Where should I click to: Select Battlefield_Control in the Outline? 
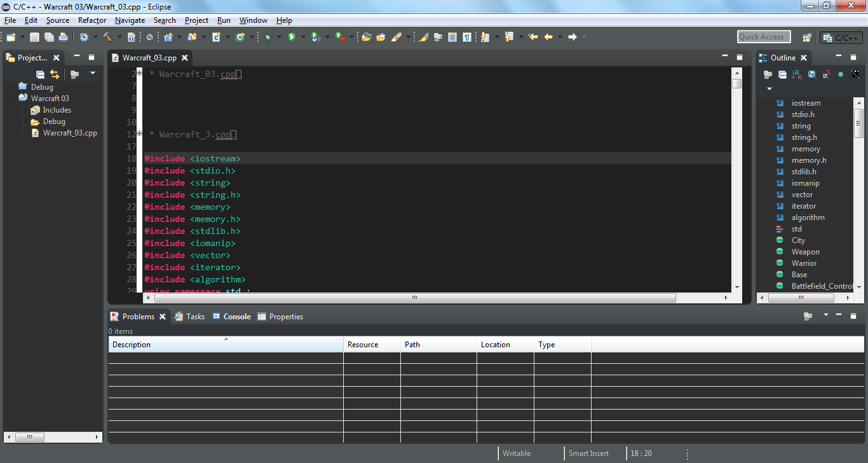pyautogui.click(x=814, y=286)
